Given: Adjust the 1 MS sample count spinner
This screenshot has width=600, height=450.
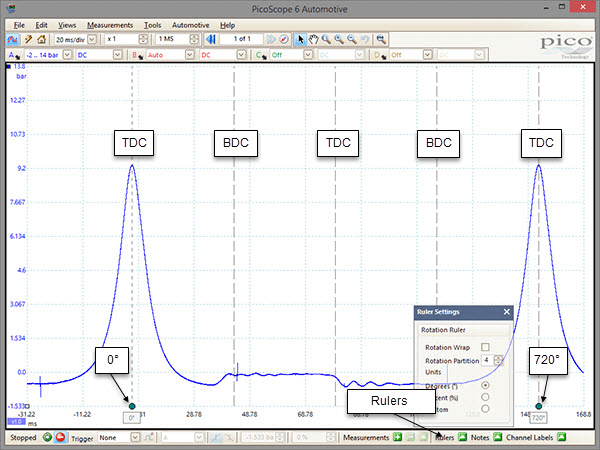Looking at the screenshot, I should (x=194, y=39).
